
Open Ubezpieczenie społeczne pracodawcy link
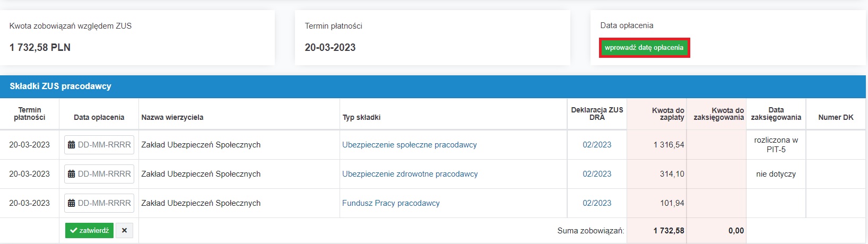tap(410, 145)
